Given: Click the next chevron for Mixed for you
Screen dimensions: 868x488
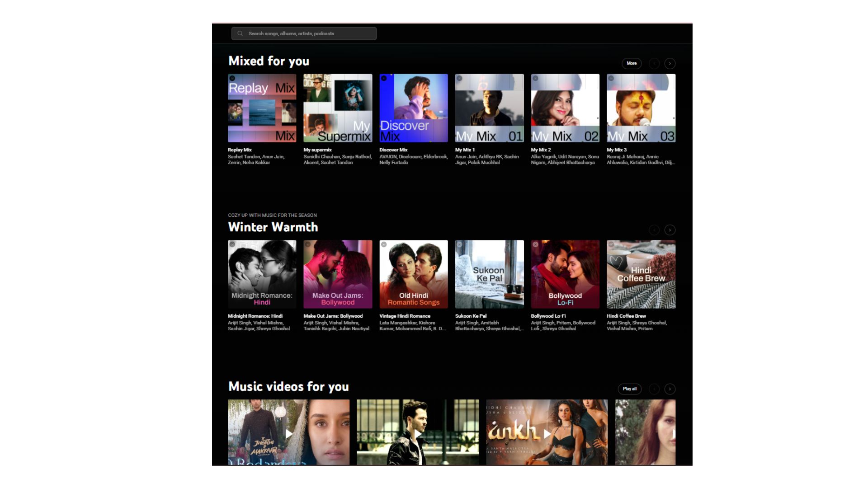Looking at the screenshot, I should pyautogui.click(x=670, y=63).
